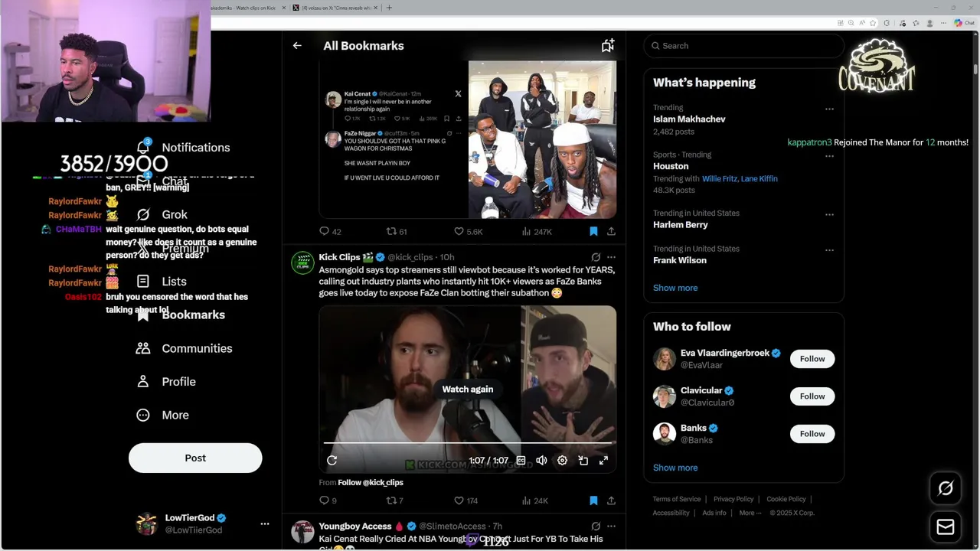Follow Banks
This screenshot has width=980, height=551.
click(x=812, y=434)
